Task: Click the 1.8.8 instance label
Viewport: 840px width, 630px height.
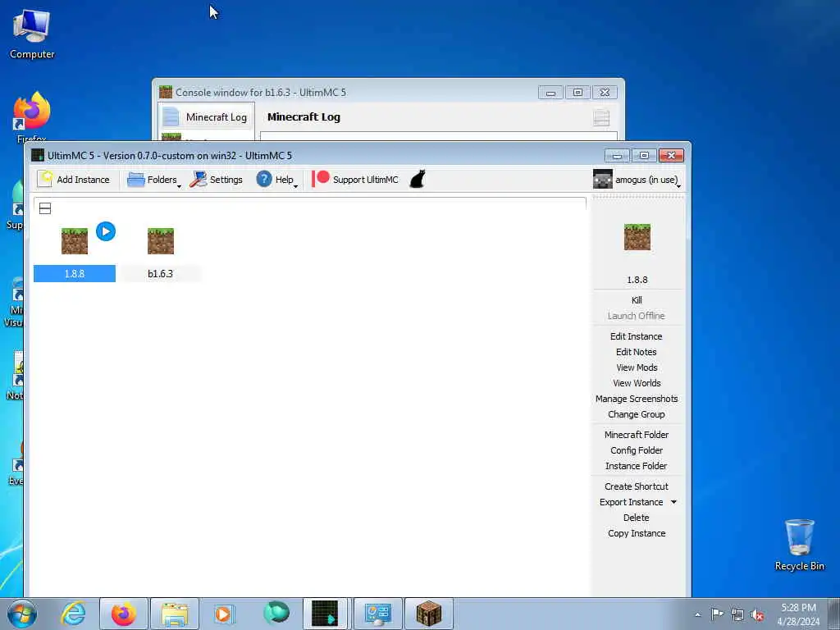Action: click(x=75, y=273)
